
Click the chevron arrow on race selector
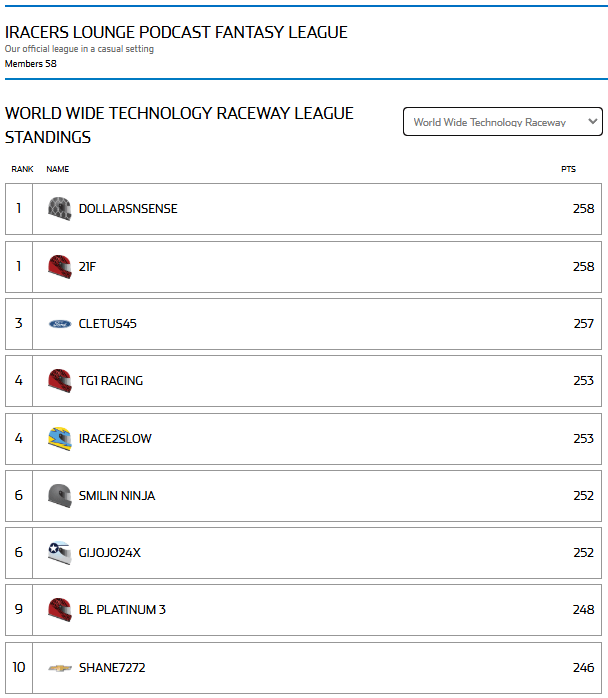[592, 121]
